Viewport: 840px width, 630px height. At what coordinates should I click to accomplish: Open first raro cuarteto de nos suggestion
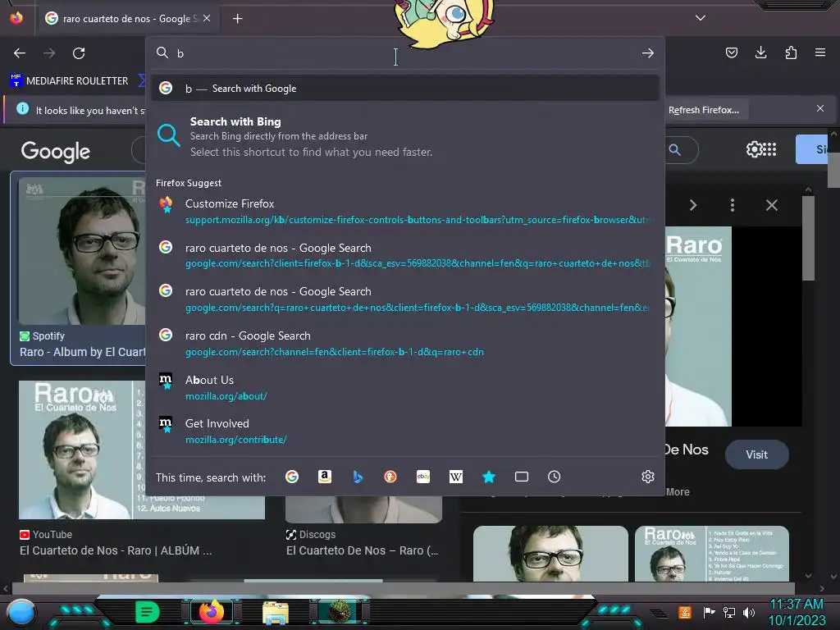tap(405, 255)
